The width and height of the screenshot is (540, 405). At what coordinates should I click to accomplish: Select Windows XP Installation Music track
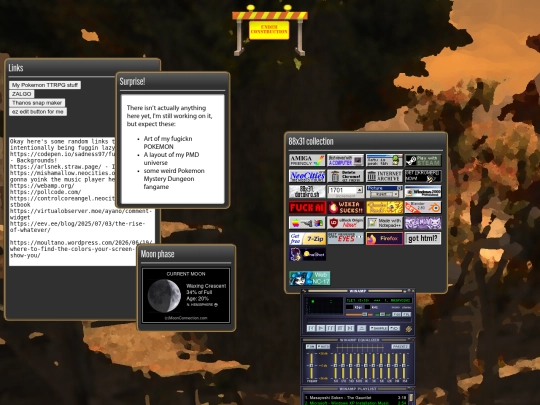tap(355, 403)
